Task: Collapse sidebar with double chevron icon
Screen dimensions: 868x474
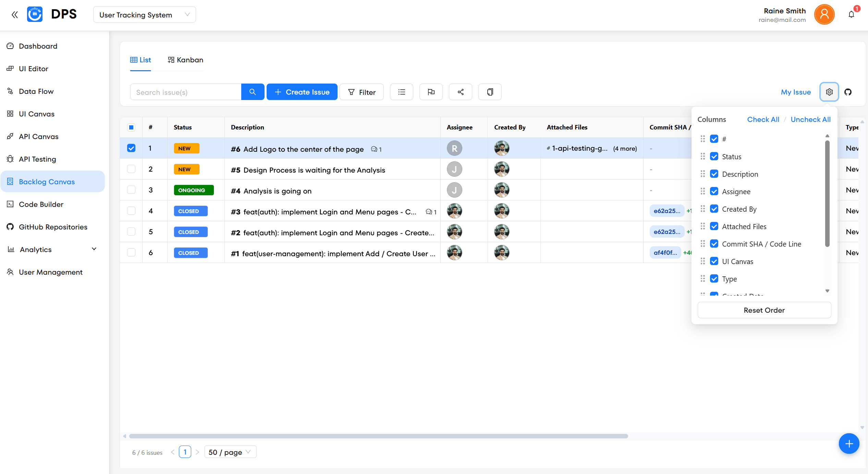Action: pos(14,14)
